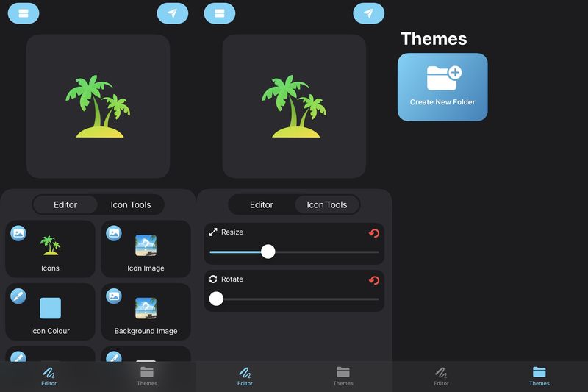Tap the image badge on Icons tile
588x392 pixels.
pos(18,233)
